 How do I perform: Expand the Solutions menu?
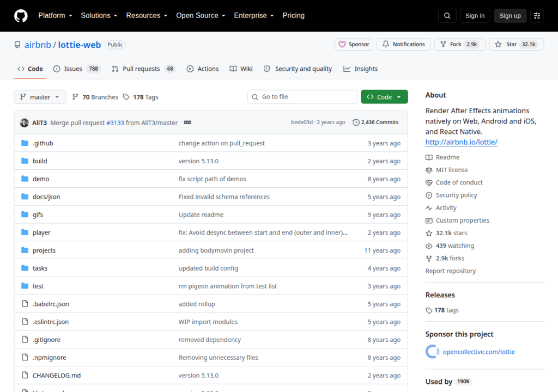click(x=99, y=16)
